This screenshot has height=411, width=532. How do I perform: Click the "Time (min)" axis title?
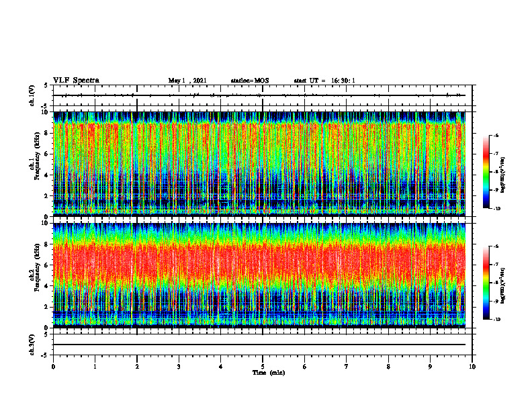(269, 373)
